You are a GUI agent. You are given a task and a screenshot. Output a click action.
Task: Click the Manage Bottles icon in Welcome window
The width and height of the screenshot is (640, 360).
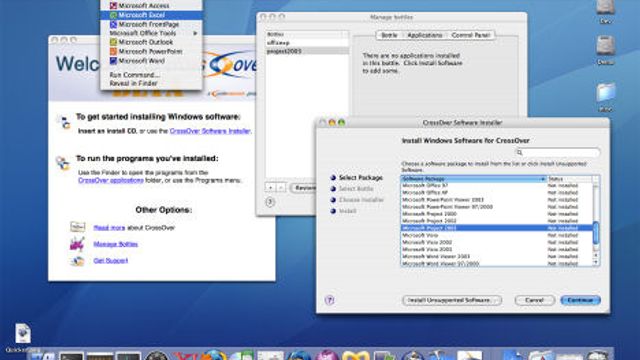click(x=77, y=244)
